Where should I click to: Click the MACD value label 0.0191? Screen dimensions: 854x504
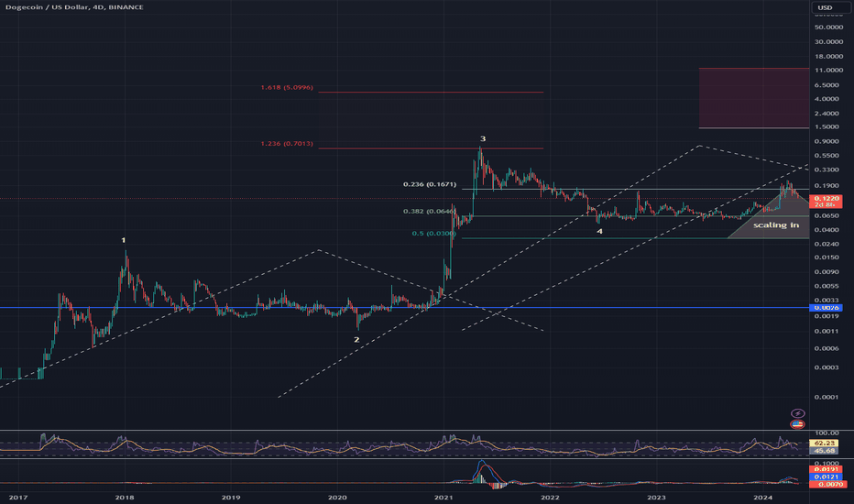827,469
